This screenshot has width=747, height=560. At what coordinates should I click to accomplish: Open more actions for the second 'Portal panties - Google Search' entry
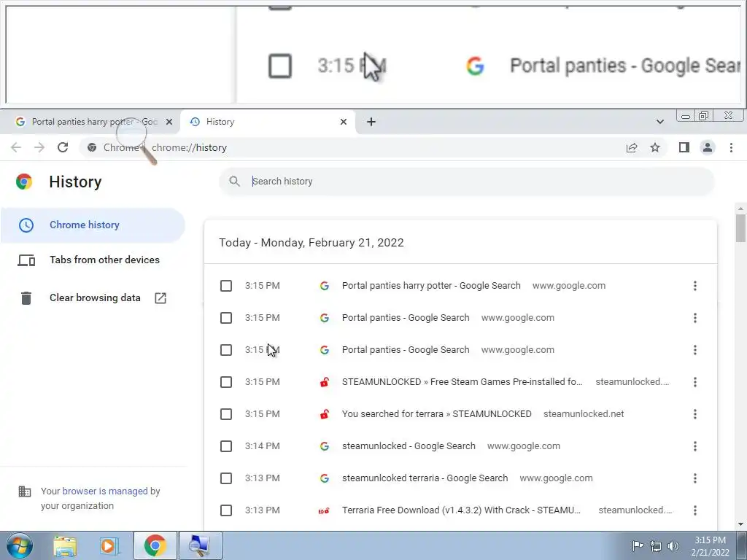(695, 350)
